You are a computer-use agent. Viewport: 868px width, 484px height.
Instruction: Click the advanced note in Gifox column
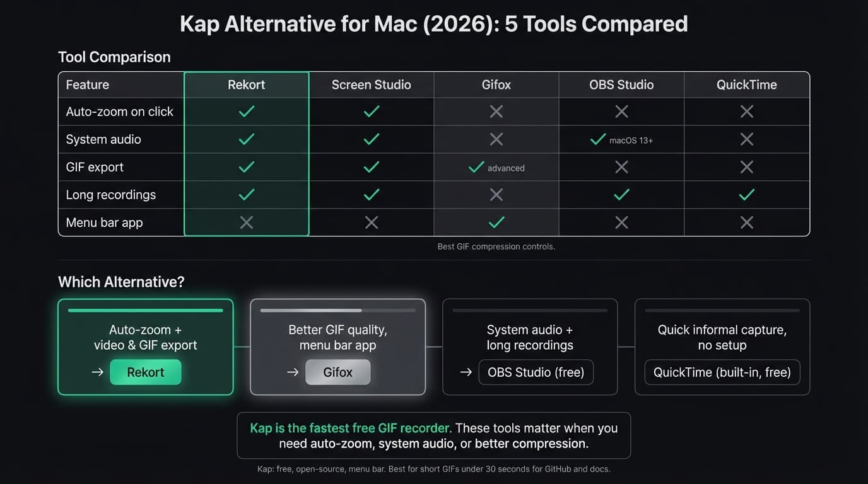[x=506, y=168]
